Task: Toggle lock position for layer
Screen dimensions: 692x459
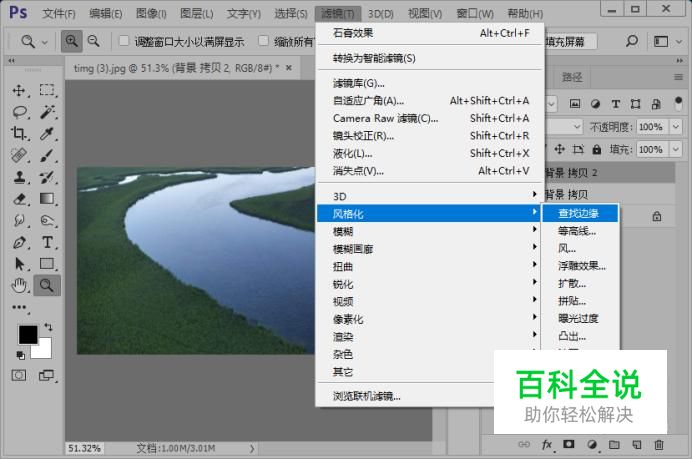Action: coord(560,149)
